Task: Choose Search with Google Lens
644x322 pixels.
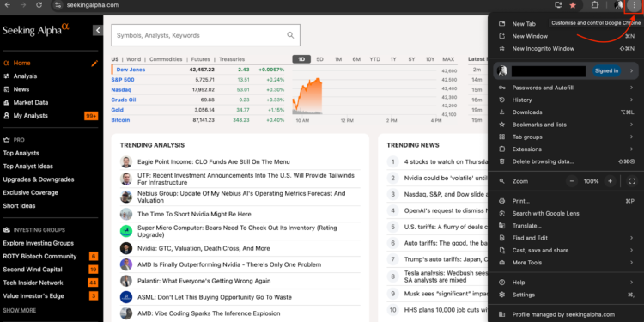Action: (566, 213)
